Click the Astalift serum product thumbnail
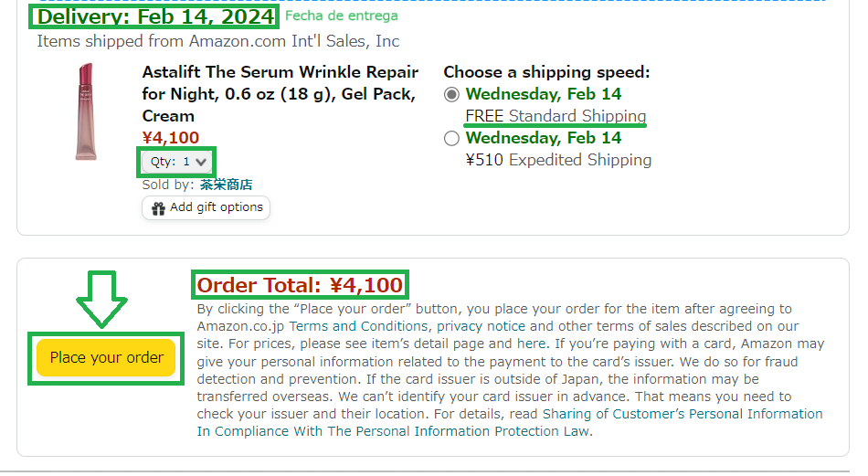The height and width of the screenshot is (476, 868). coord(86,111)
